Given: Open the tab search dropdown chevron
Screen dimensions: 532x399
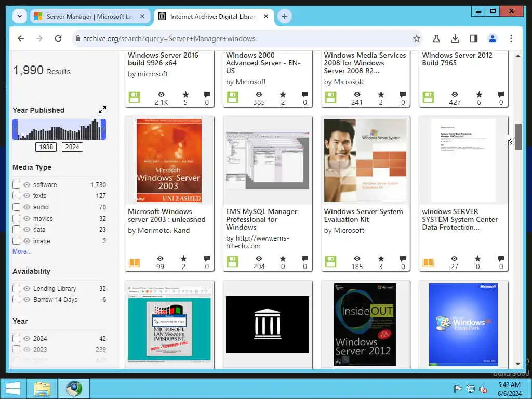Looking at the screenshot, I should (20, 16).
